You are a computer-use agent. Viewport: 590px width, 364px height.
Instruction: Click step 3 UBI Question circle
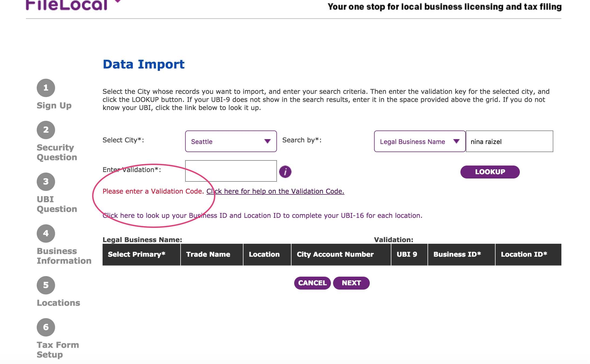pyautogui.click(x=46, y=182)
